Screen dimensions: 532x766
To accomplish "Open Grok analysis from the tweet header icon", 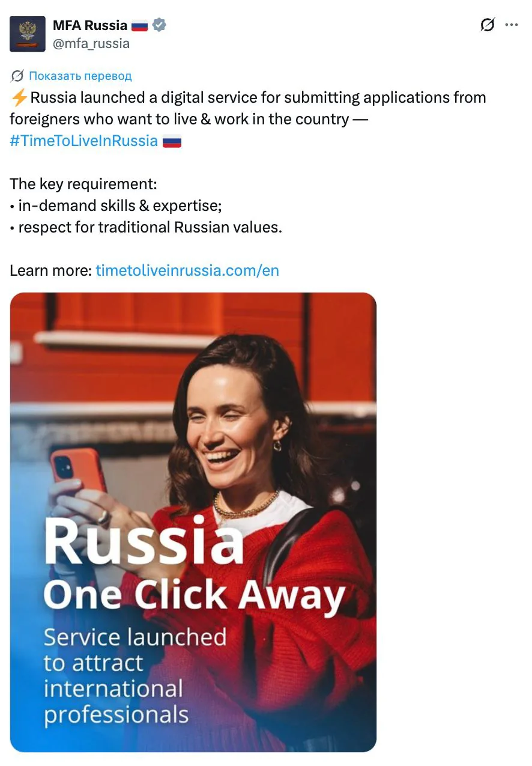I will coord(488,25).
